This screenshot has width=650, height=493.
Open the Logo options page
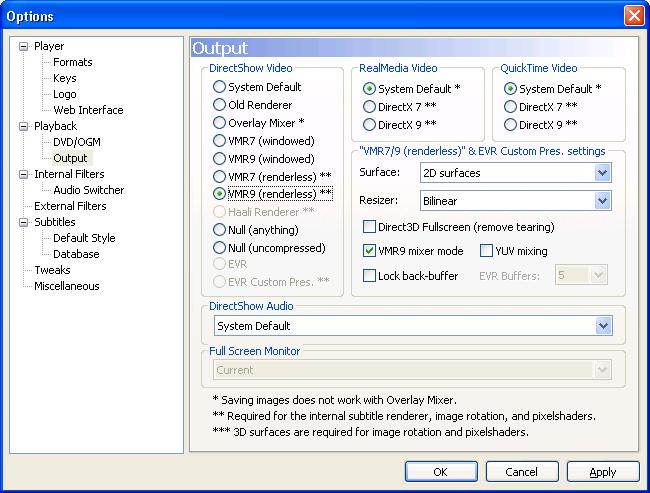point(65,94)
